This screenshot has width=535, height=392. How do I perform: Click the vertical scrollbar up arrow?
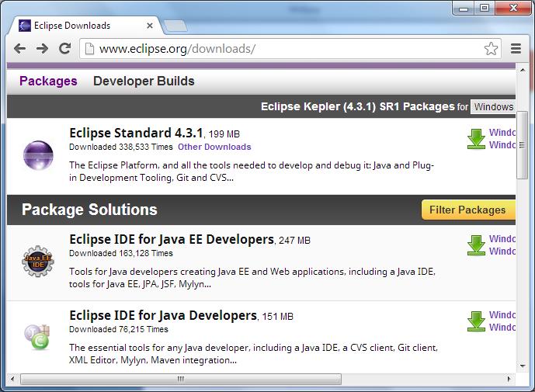[523, 70]
